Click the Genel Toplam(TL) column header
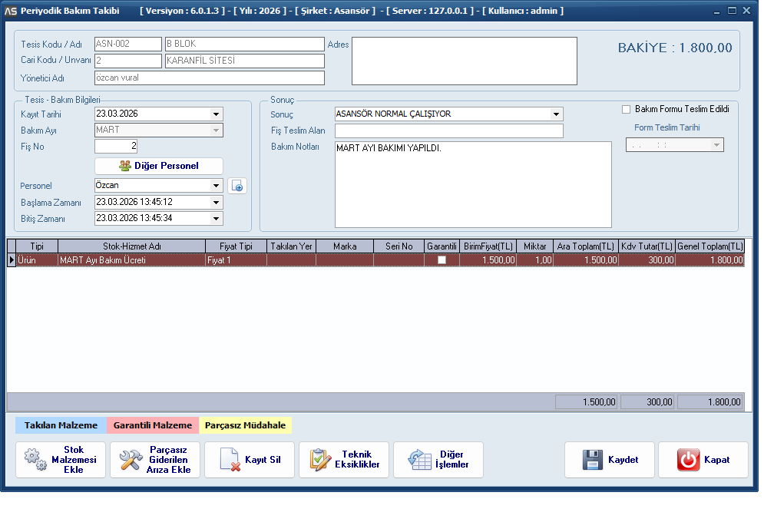 point(709,246)
